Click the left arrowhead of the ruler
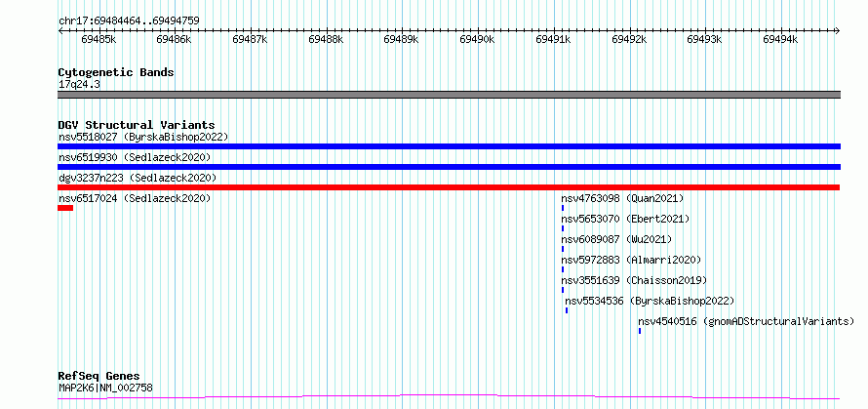This screenshot has height=409, width=868. (60, 31)
